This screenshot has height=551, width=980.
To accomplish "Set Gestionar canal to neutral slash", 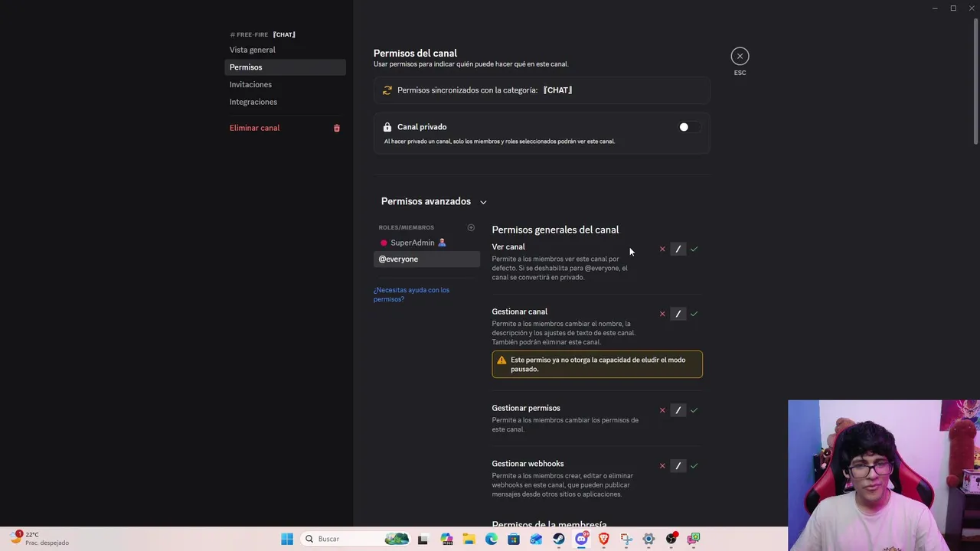I will point(678,314).
